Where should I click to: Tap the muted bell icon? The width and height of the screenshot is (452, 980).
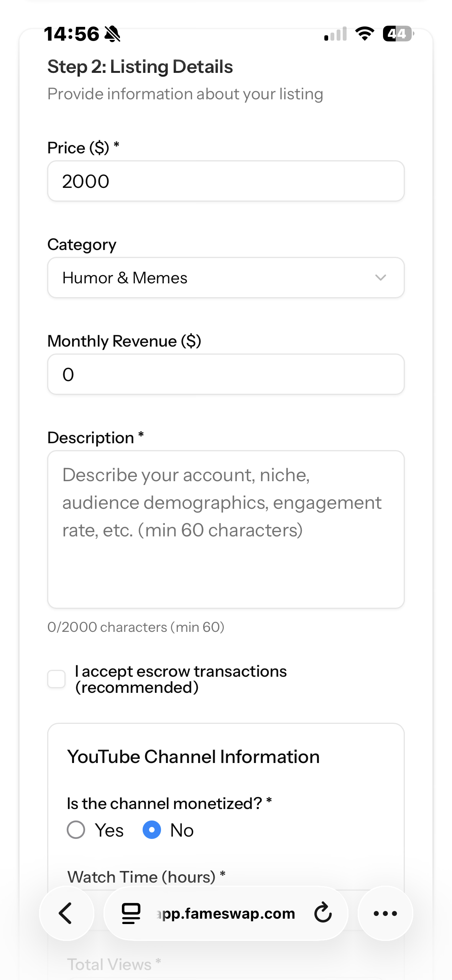113,34
